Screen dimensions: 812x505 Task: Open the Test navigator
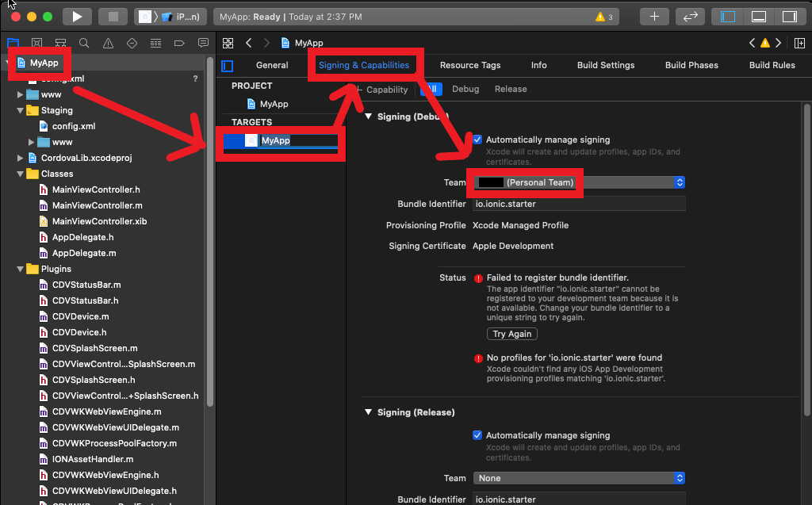click(x=132, y=43)
